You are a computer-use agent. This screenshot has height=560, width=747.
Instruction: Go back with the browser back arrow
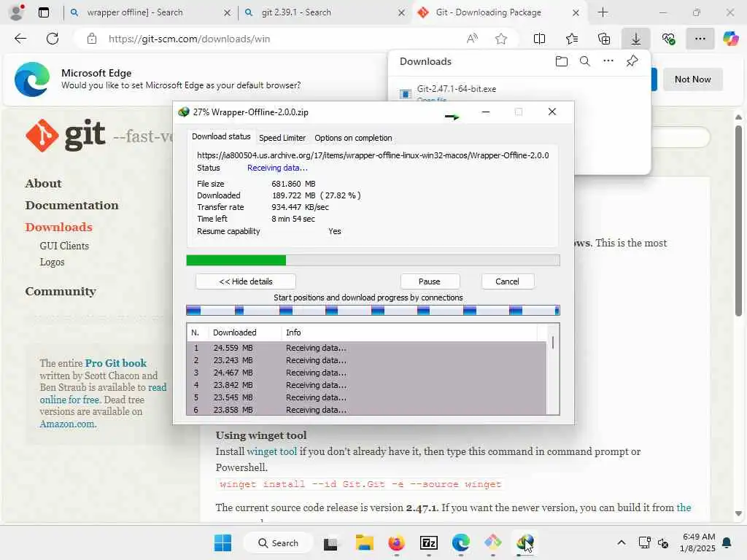(x=20, y=39)
